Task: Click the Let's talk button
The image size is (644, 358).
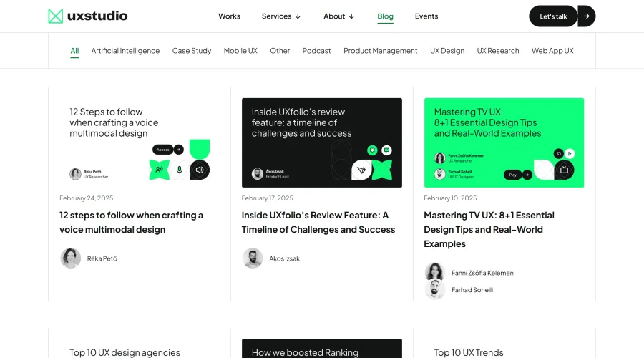Action: point(553,16)
